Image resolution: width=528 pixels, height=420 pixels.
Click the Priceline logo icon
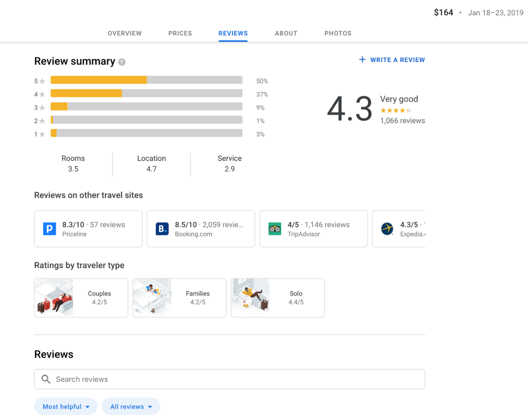pos(49,229)
